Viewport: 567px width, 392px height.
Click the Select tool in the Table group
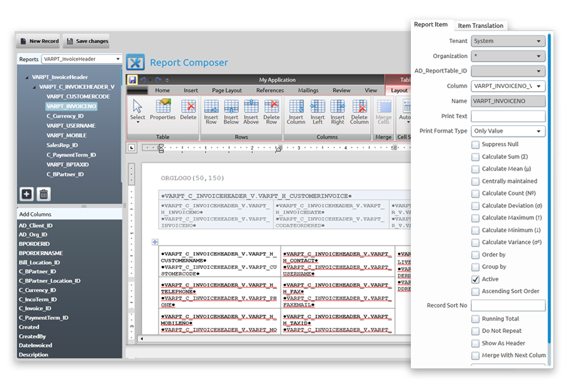click(137, 112)
